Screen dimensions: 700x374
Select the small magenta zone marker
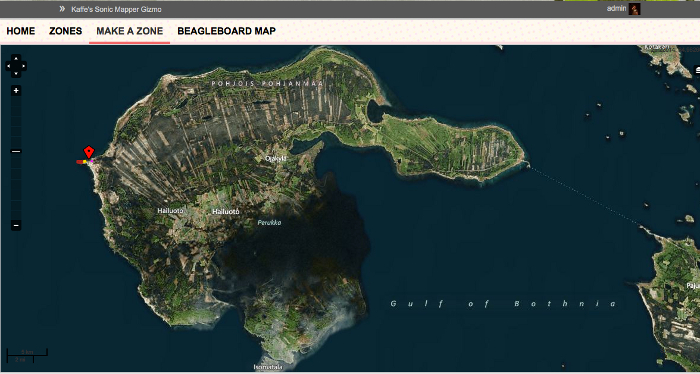click(x=92, y=161)
